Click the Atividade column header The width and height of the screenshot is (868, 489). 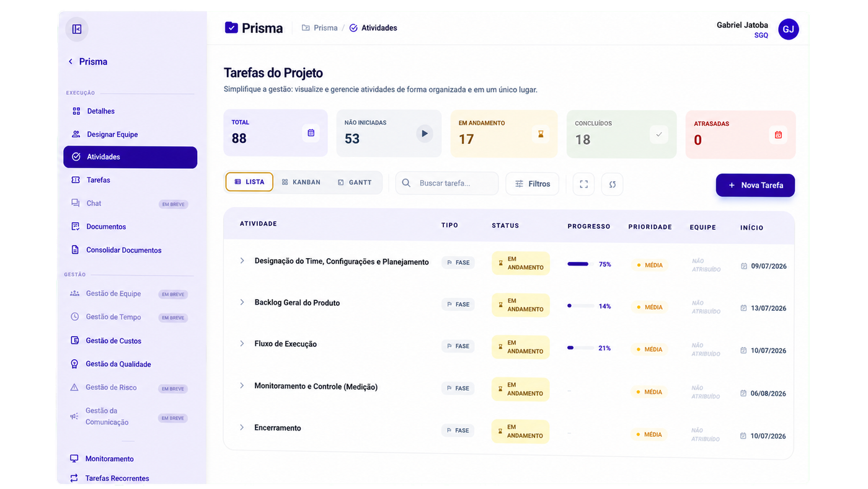[x=259, y=223]
